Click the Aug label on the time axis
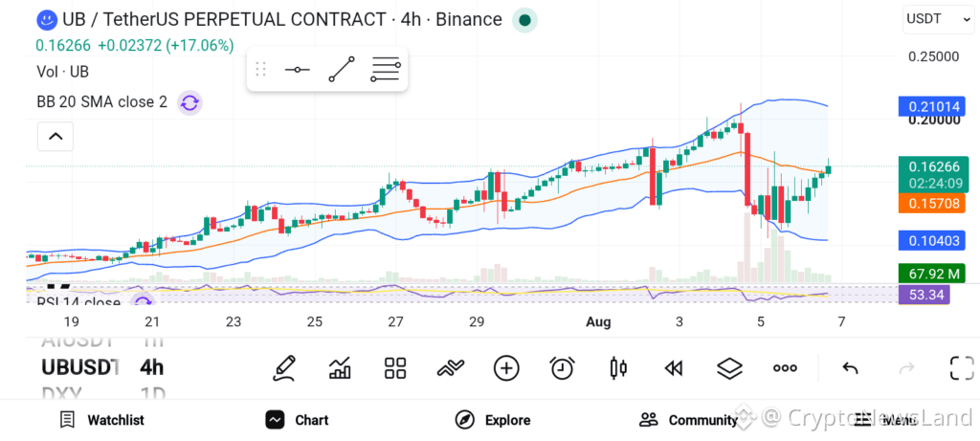The image size is (980, 441). coord(597,322)
